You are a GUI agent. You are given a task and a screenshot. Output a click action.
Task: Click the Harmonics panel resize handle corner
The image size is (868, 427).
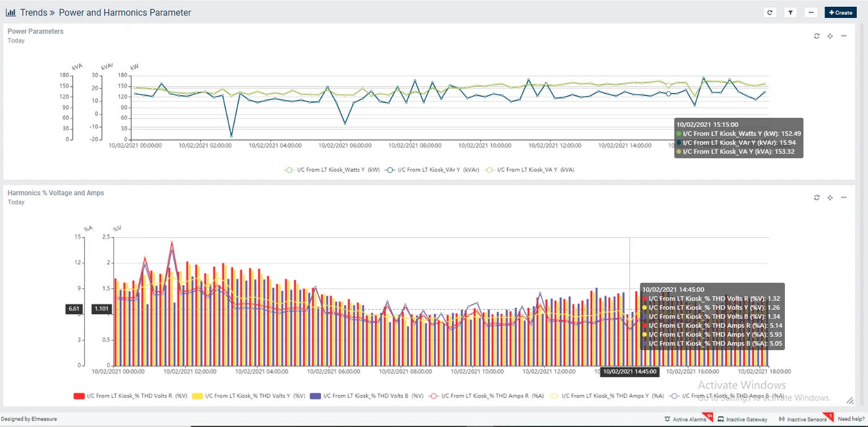coord(851,400)
